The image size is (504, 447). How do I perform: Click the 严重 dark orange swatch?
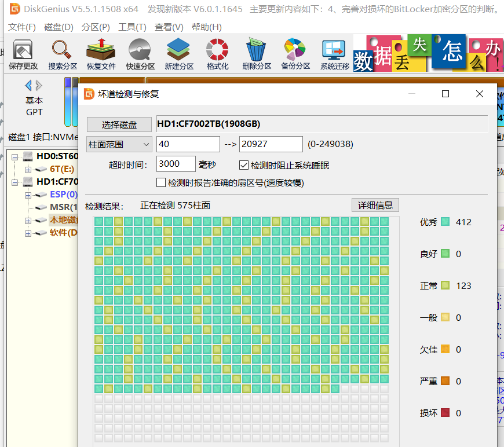445,381
